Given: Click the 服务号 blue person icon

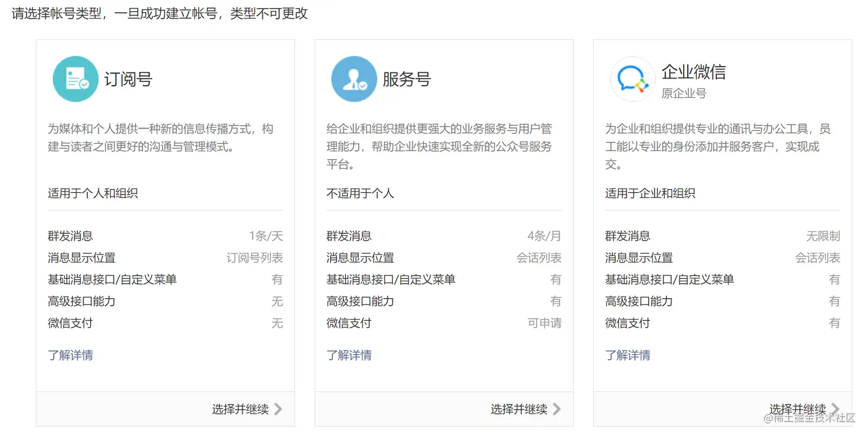Looking at the screenshot, I should (354, 79).
